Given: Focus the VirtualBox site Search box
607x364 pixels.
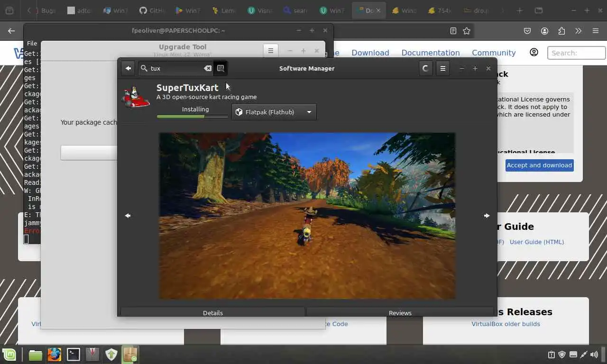Looking at the screenshot, I should coord(576,53).
